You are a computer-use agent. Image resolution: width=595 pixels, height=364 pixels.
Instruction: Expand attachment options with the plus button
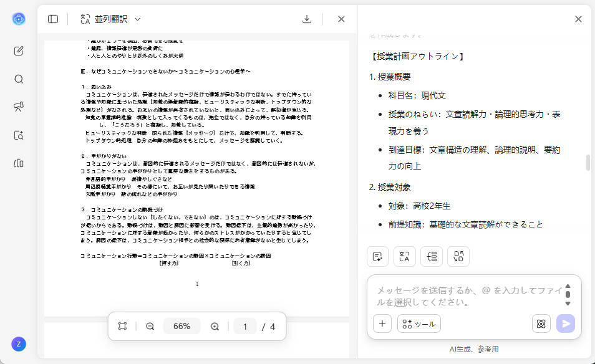(382, 323)
